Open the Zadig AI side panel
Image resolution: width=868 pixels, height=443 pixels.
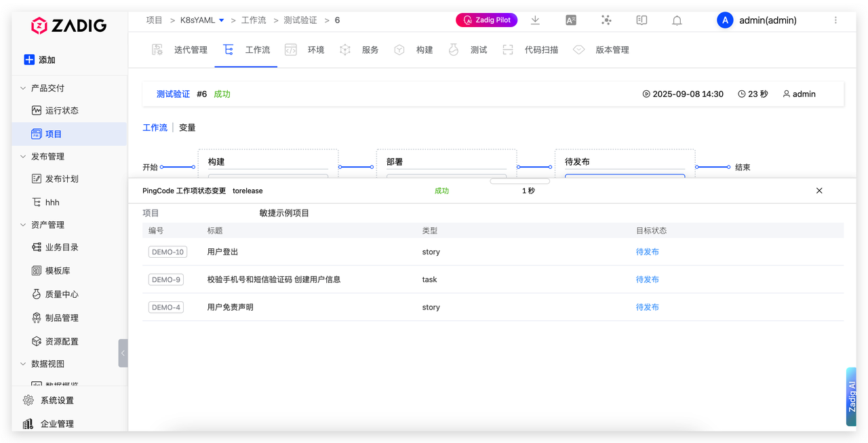point(852,397)
